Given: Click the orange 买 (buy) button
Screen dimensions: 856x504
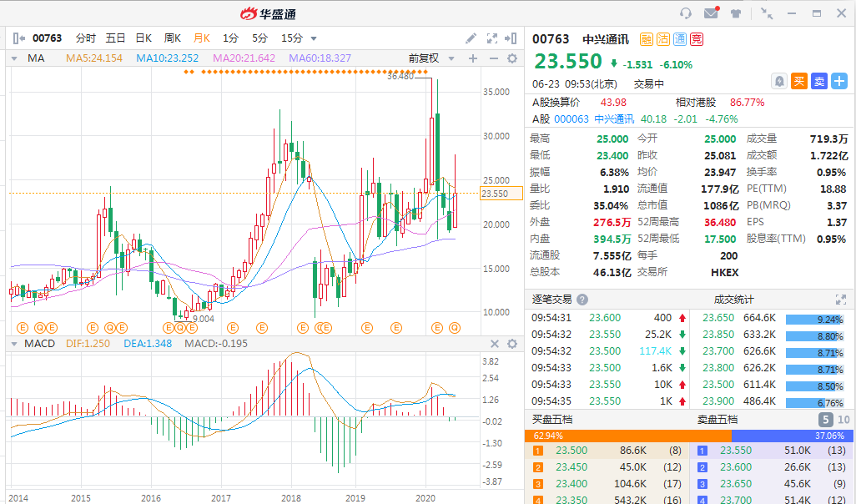Looking at the screenshot, I should (799, 81).
